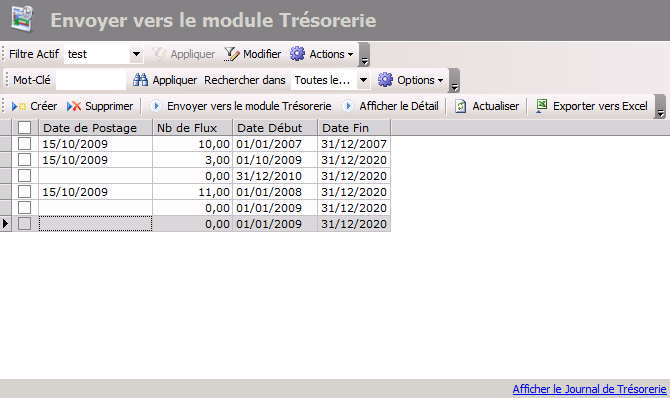Open Afficher le Journal de Trésorerie link
This screenshot has width=670, height=398.
click(x=589, y=389)
